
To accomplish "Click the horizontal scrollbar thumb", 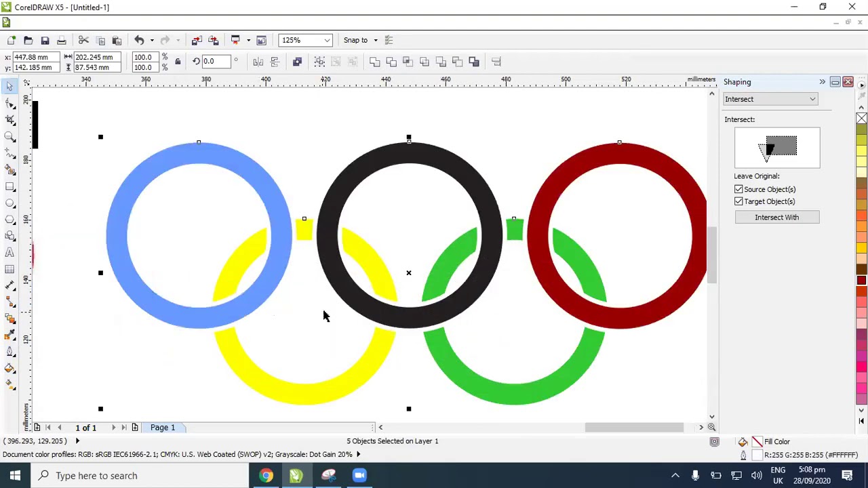I will [x=634, y=427].
